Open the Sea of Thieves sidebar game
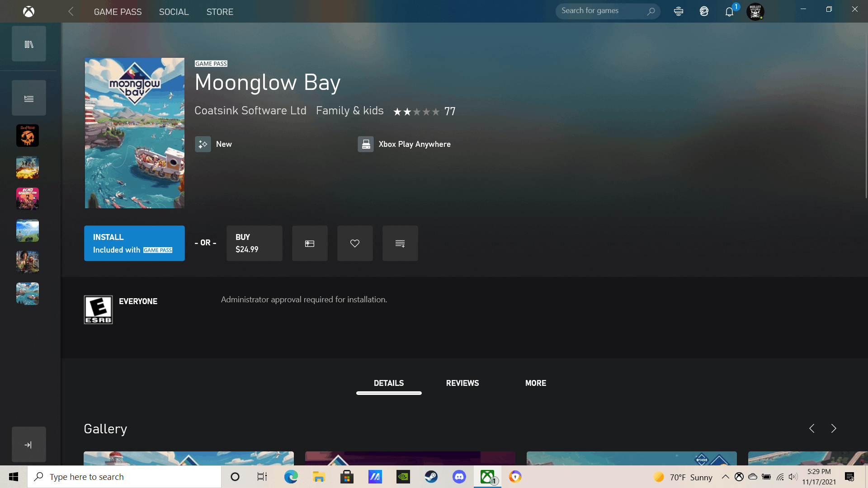Screen dimensions: 868x488 point(28,136)
